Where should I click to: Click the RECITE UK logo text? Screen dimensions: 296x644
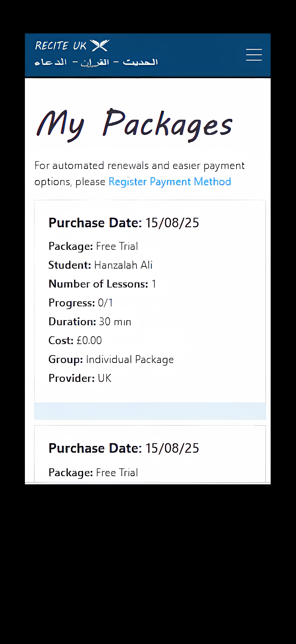point(61,46)
